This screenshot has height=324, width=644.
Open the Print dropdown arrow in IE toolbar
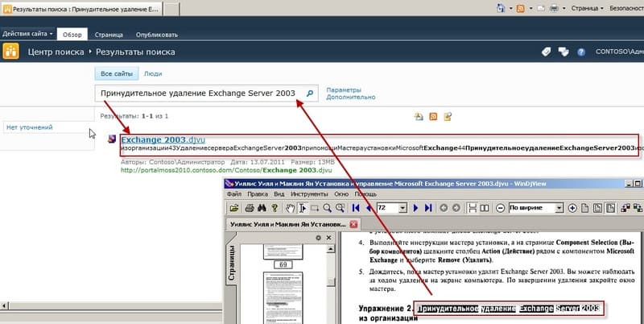[x=564, y=8]
